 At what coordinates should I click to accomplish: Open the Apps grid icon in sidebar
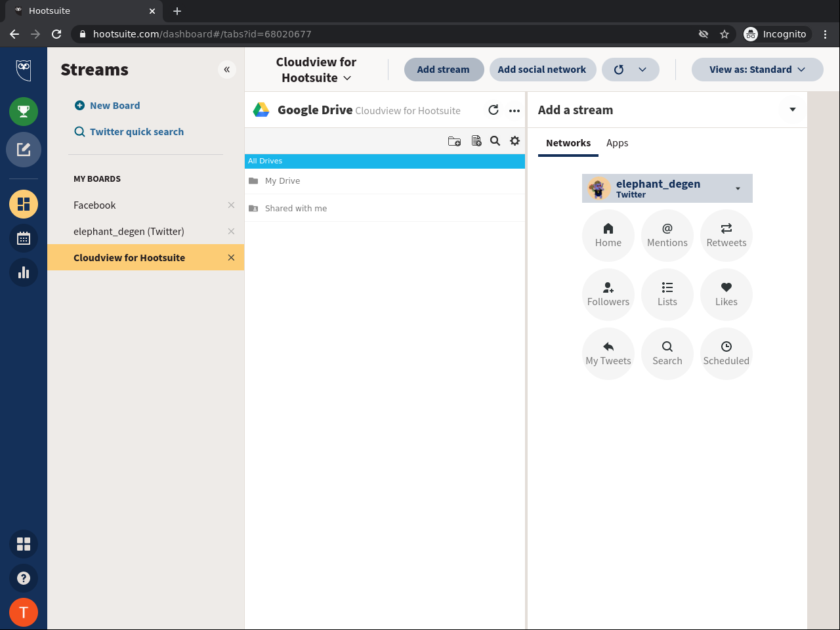[24, 544]
